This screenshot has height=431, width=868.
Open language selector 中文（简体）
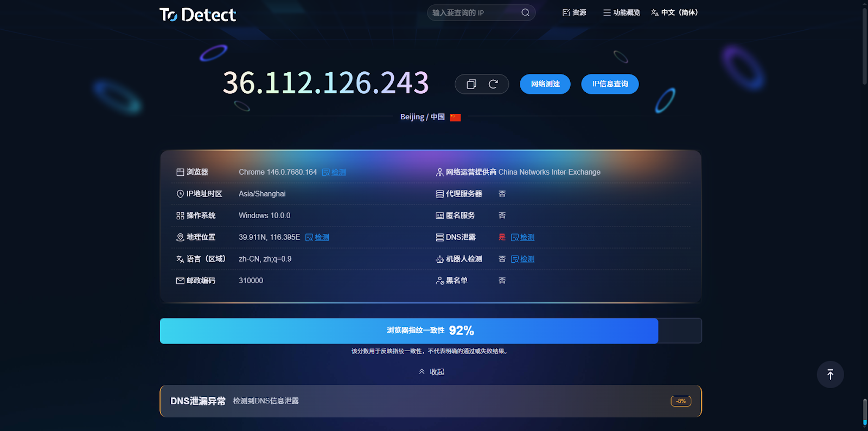[x=674, y=12]
